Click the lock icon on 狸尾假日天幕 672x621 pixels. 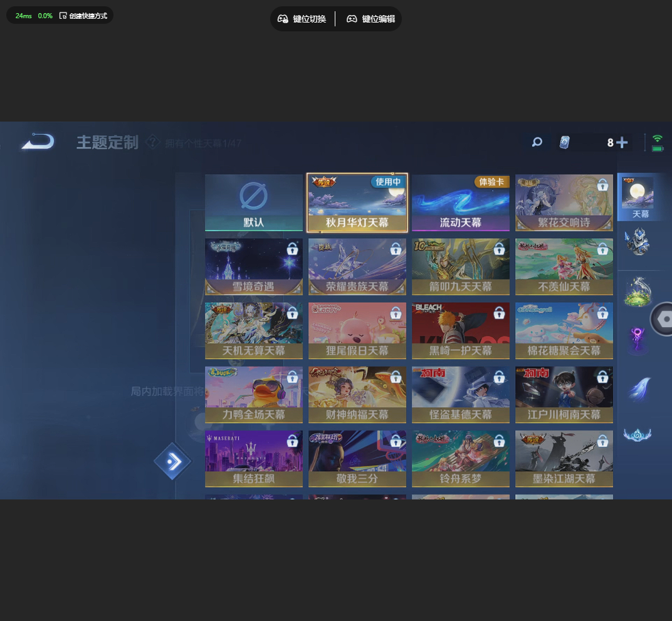396,313
